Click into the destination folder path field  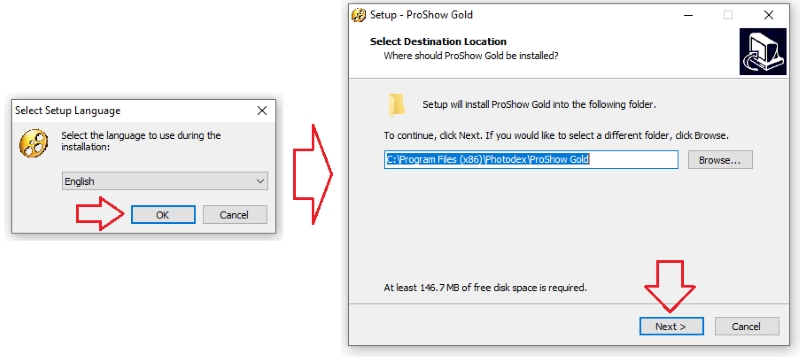[531, 160]
